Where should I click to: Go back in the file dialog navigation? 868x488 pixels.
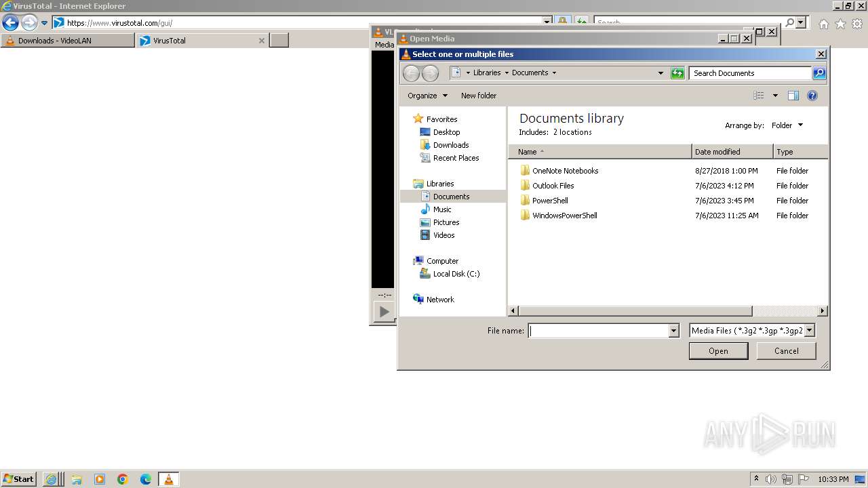point(412,73)
